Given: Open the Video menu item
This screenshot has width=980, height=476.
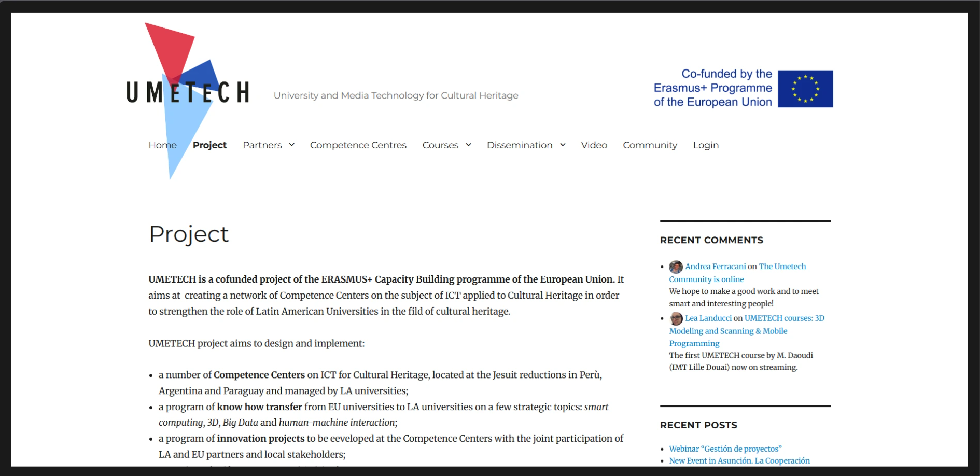Looking at the screenshot, I should (x=594, y=145).
